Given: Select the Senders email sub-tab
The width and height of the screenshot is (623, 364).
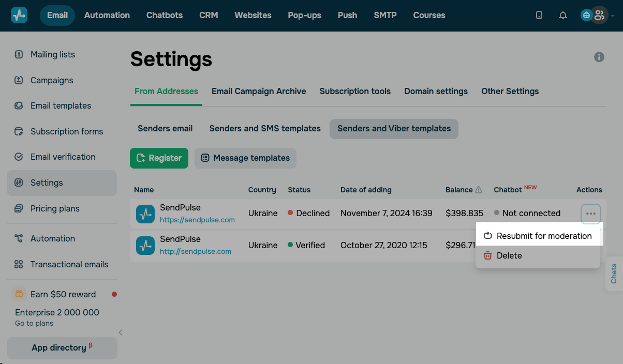Looking at the screenshot, I should [165, 129].
